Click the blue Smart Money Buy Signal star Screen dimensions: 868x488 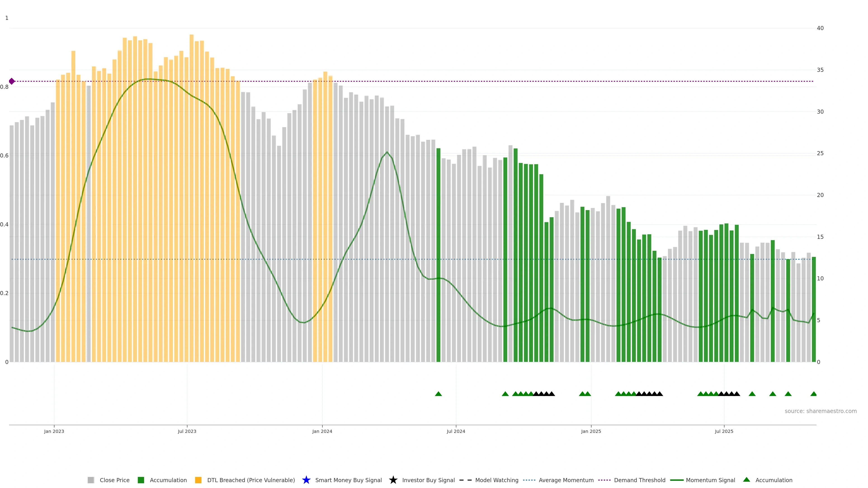306,480
